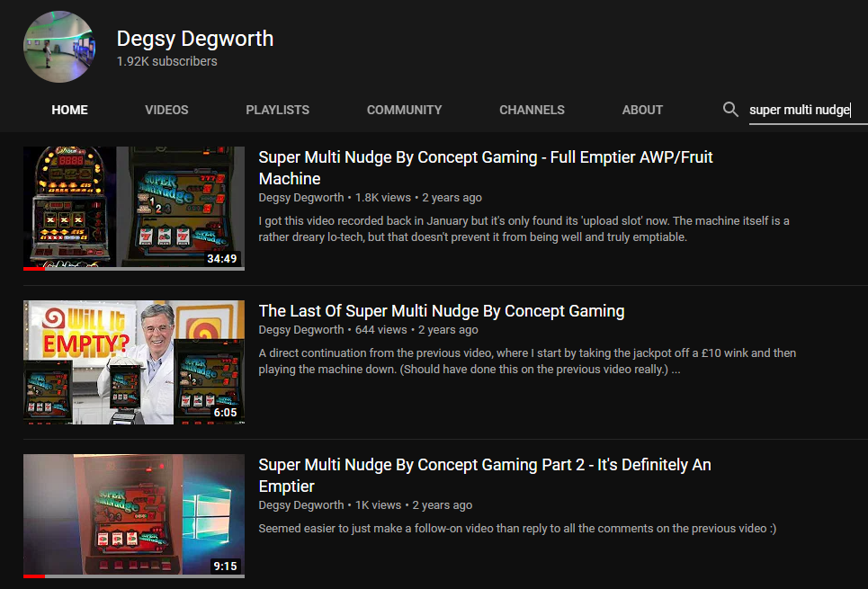Click the magnifier search icon
This screenshot has height=589, width=868.
coord(730,110)
